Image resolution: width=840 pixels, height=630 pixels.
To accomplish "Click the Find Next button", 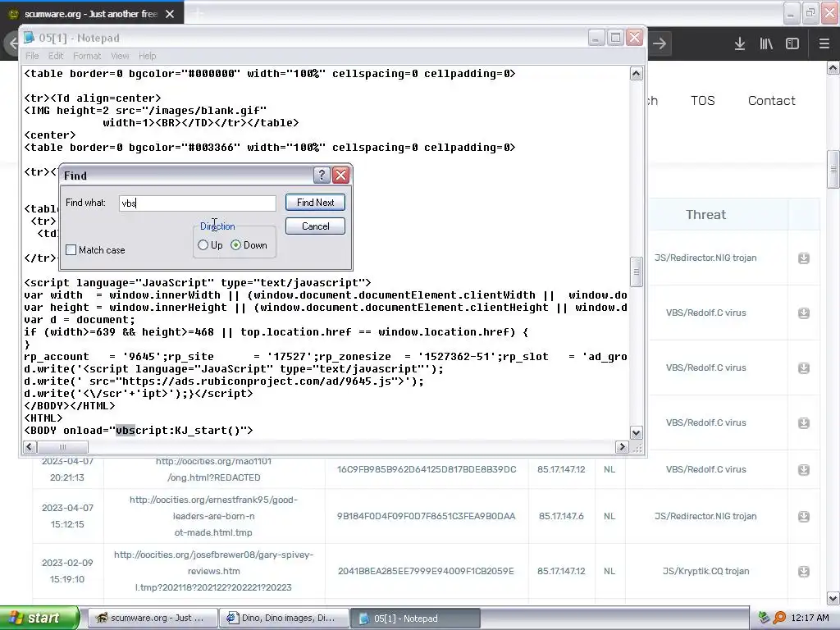I will 315,203.
